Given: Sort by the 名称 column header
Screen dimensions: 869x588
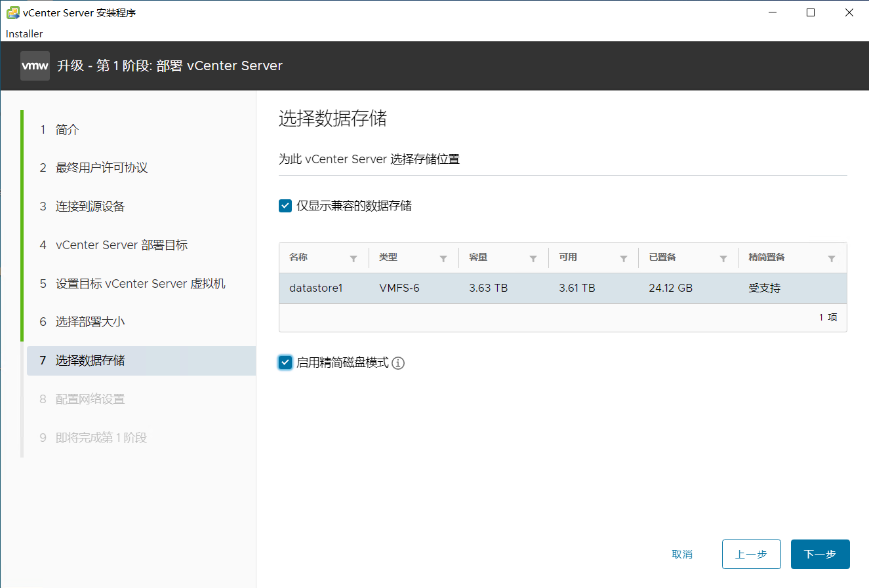Looking at the screenshot, I should (298, 258).
